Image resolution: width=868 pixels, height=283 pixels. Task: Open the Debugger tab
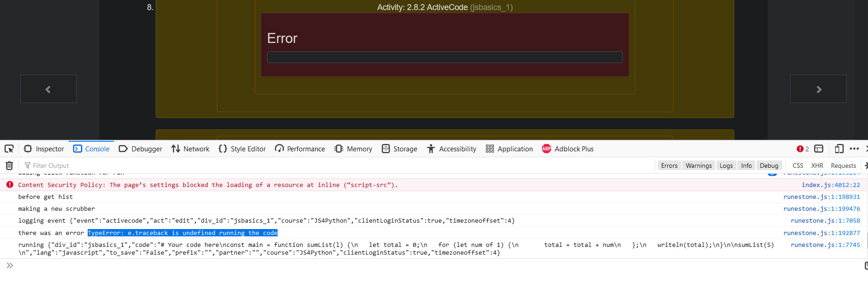(x=140, y=149)
